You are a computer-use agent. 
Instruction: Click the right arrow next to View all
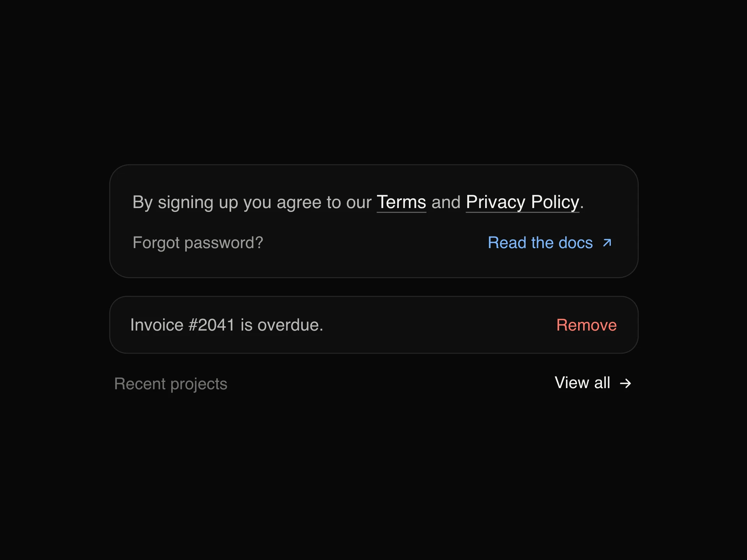tap(625, 383)
